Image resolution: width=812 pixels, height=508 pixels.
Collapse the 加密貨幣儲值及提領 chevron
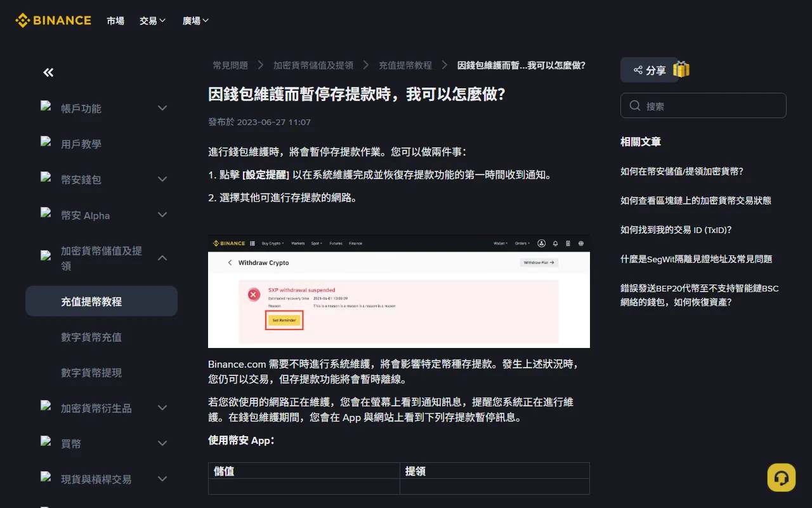click(x=162, y=258)
